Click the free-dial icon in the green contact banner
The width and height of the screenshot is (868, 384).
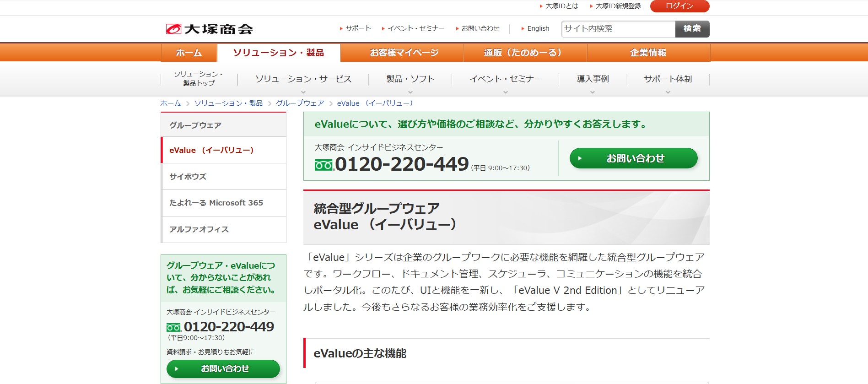pos(324,165)
